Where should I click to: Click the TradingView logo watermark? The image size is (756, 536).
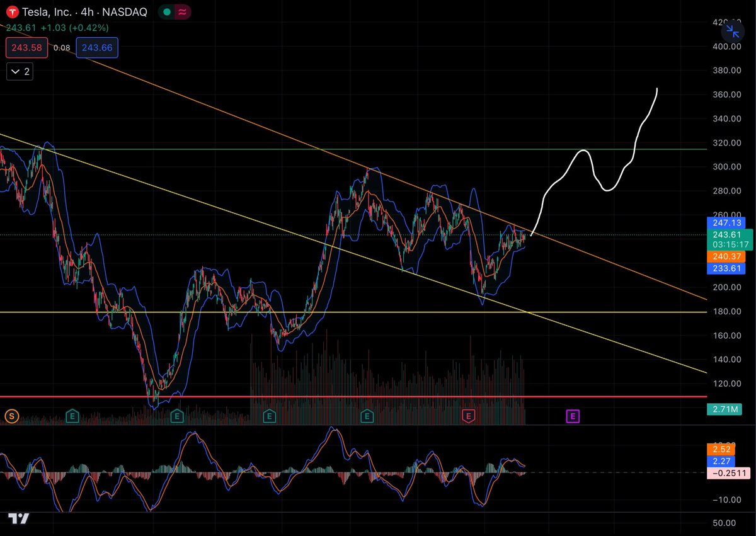(20, 520)
